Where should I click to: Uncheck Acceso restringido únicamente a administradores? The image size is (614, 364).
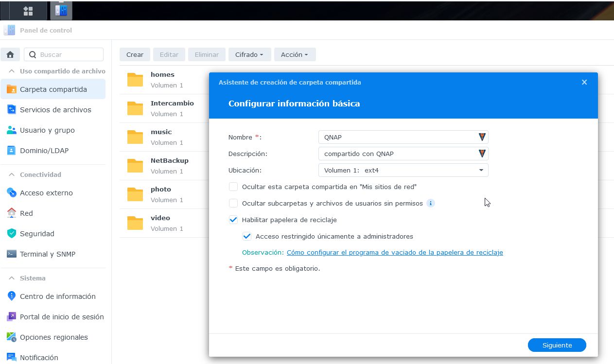tap(247, 236)
